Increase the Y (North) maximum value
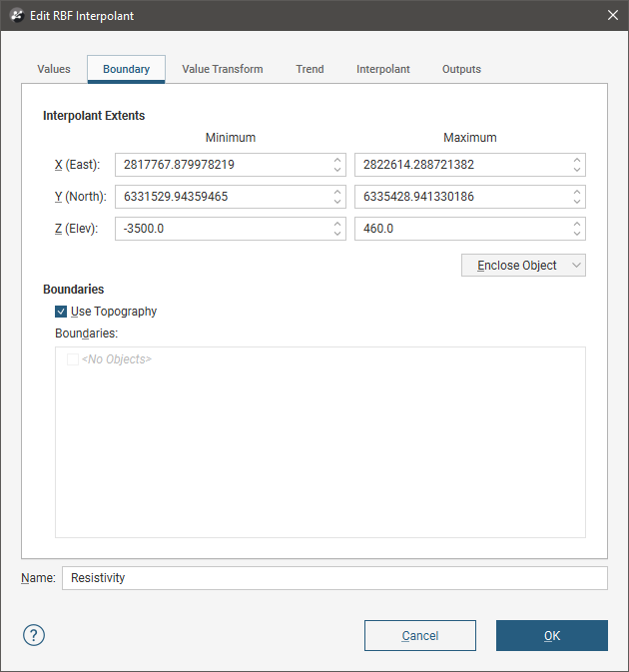The height and width of the screenshot is (672, 629). [x=577, y=192]
